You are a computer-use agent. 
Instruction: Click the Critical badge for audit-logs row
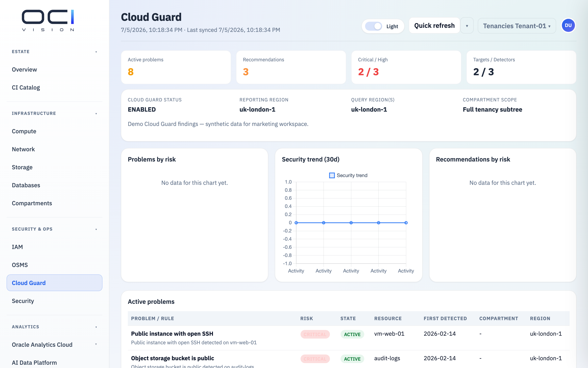(315, 359)
